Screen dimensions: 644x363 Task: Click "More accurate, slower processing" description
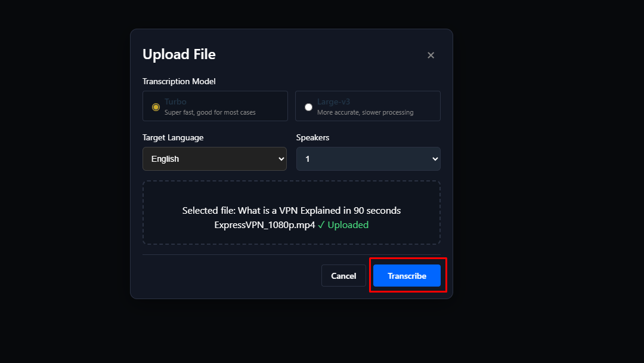pyautogui.click(x=365, y=112)
